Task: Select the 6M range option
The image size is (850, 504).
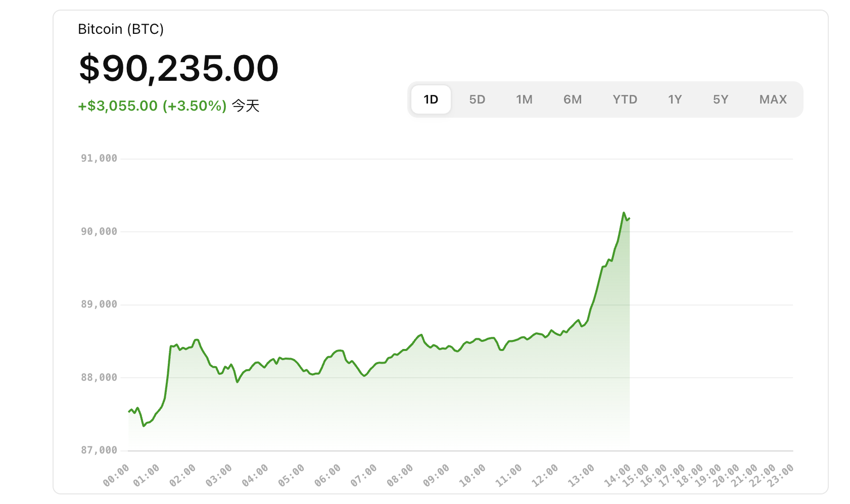Action: pos(573,99)
